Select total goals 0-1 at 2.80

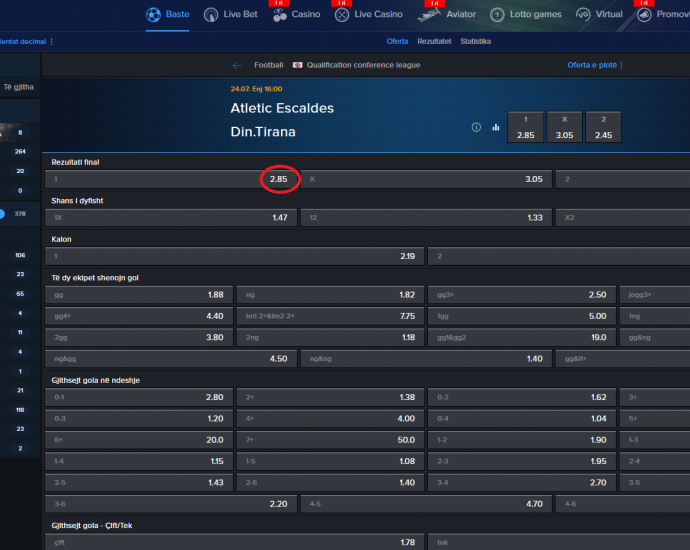coord(139,397)
